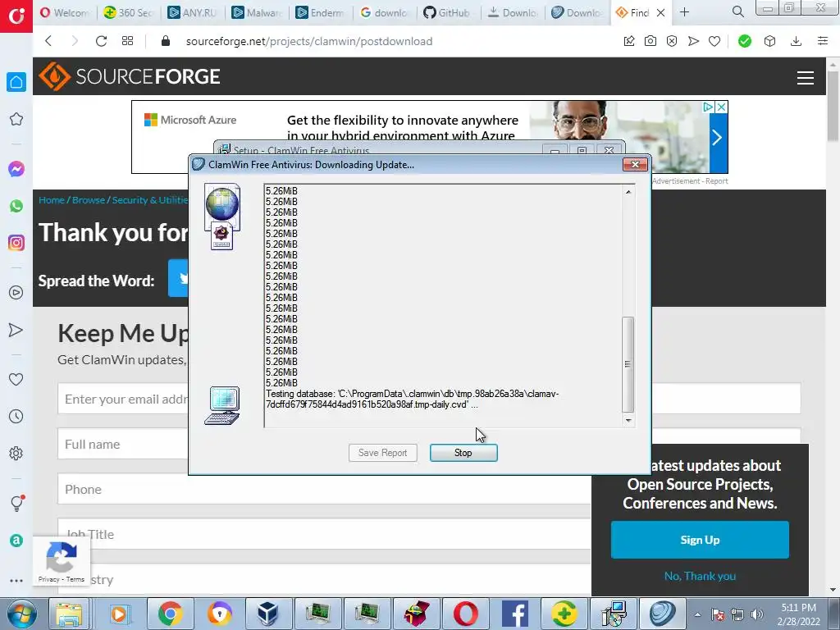Viewport: 840px width, 630px height.
Task: Reload the SourceForge page
Action: 101,41
